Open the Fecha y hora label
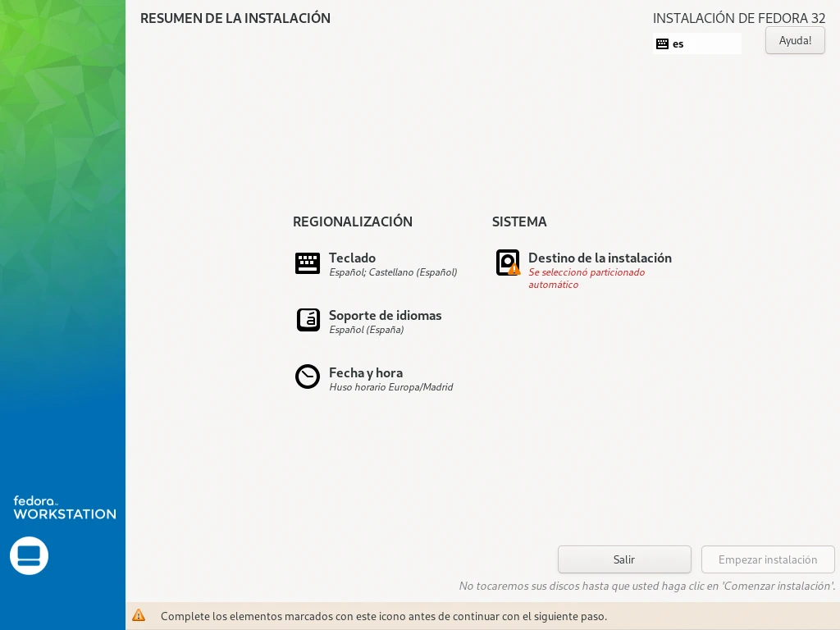Screen dimensions: 840x630 point(365,372)
